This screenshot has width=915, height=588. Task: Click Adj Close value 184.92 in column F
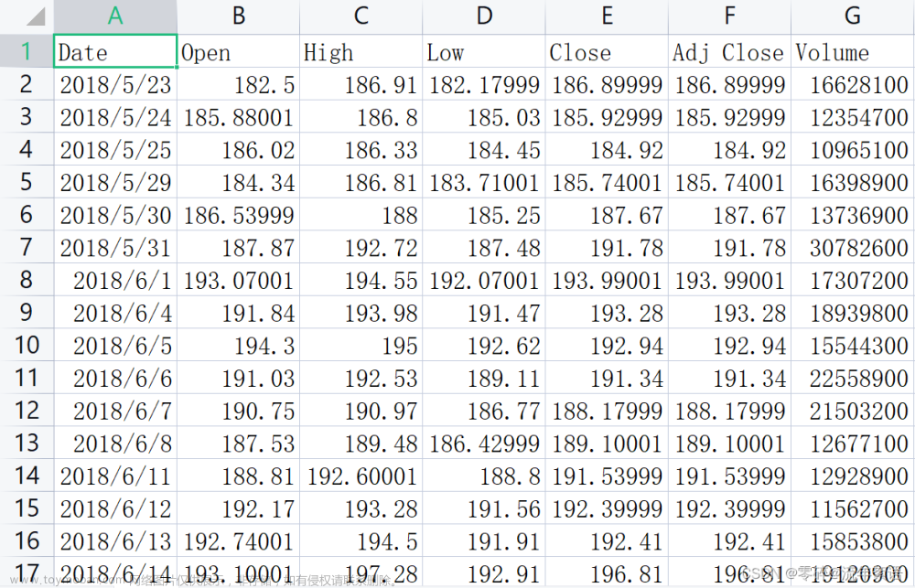(729, 149)
